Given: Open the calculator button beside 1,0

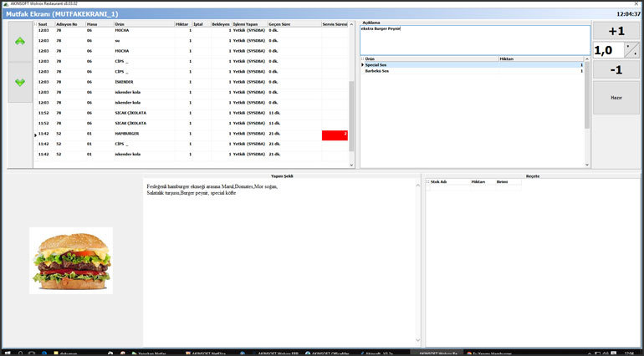Looking at the screenshot, I should 631,50.
